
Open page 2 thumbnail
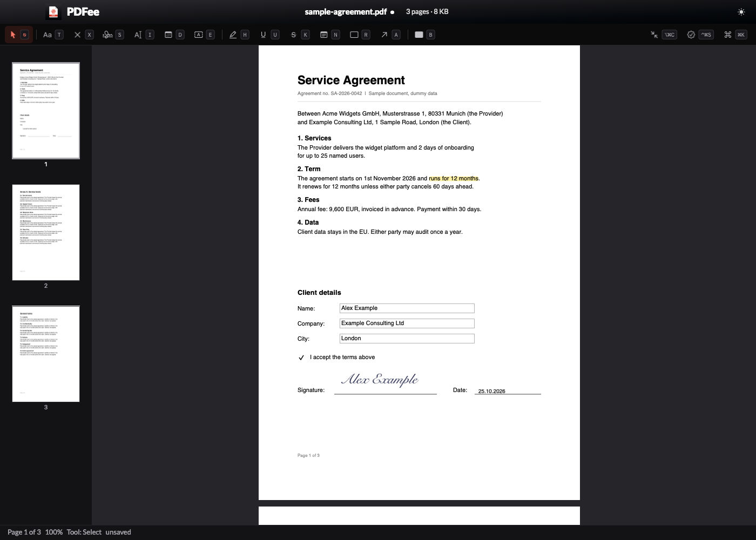[46, 232]
